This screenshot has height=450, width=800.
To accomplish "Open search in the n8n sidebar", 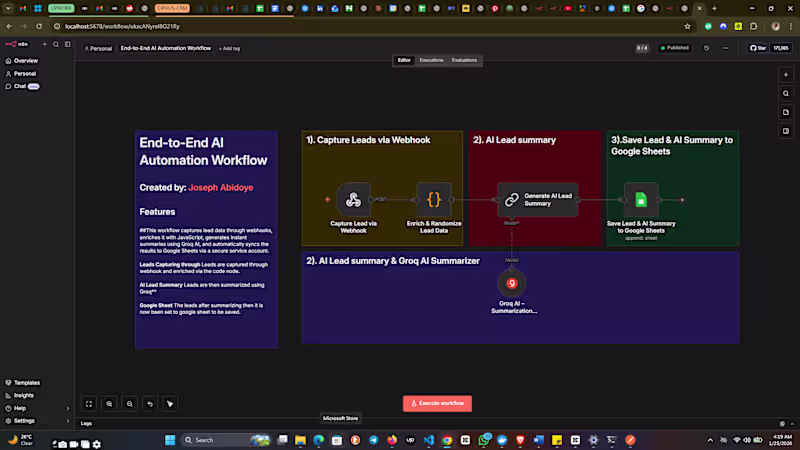I will [56, 44].
